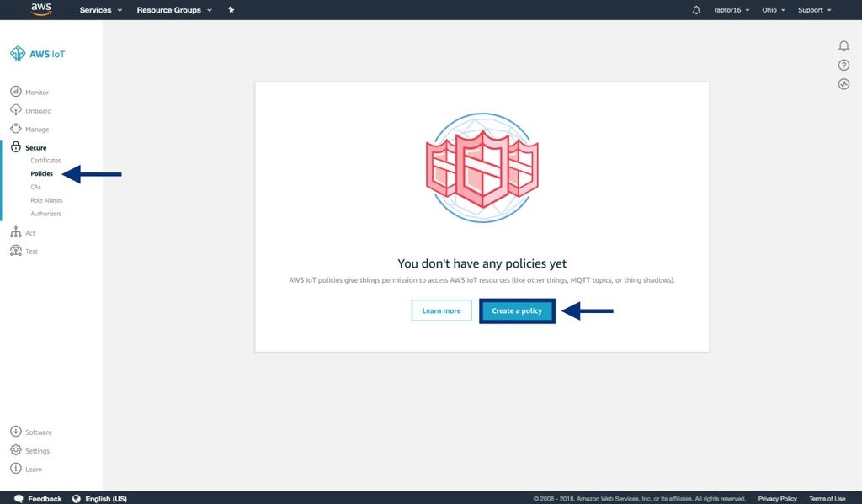Viewport: 862px width, 504px height.
Task: Open the Services dropdown menu
Action: (x=101, y=10)
